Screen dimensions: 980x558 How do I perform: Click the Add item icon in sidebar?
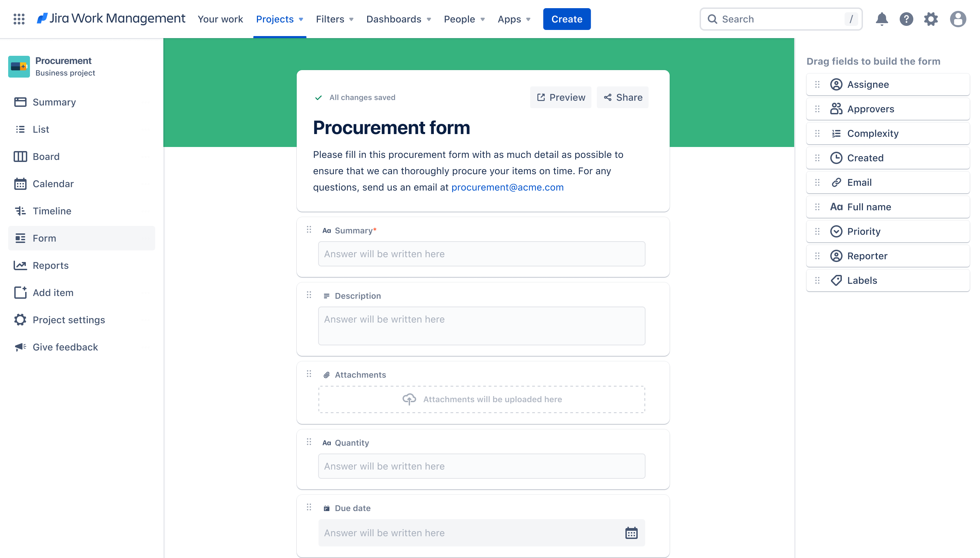(x=20, y=292)
